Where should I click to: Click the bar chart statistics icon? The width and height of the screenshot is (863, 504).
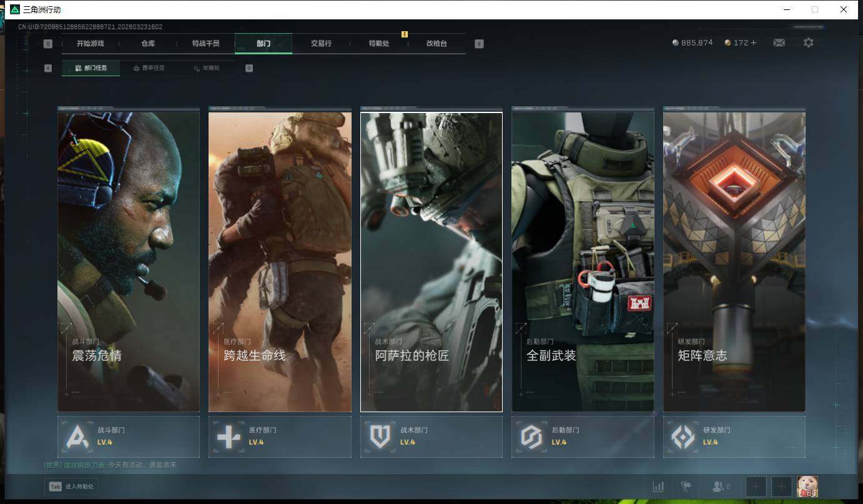click(x=658, y=487)
